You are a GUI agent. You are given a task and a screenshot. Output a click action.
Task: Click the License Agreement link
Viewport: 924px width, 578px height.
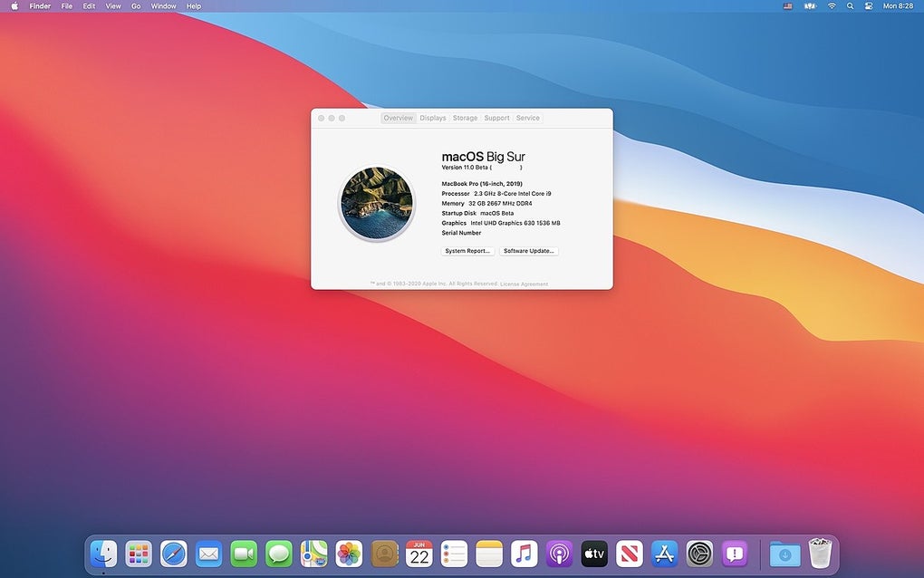point(524,284)
